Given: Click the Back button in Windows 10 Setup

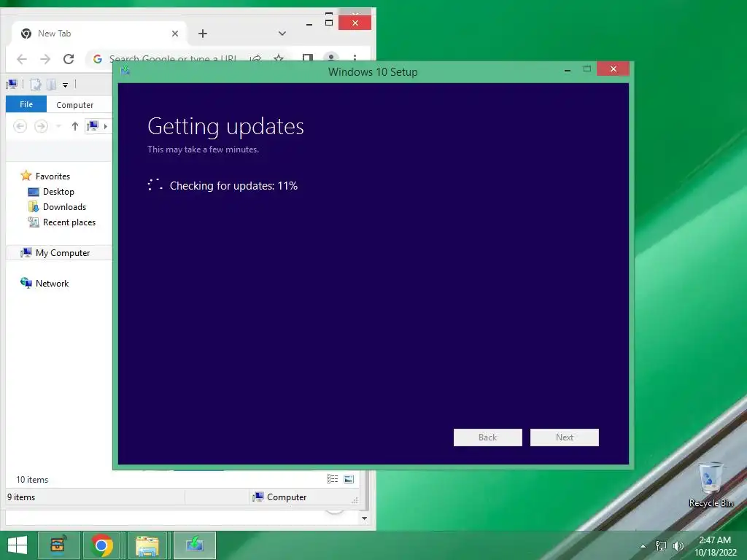Looking at the screenshot, I should (x=487, y=437).
